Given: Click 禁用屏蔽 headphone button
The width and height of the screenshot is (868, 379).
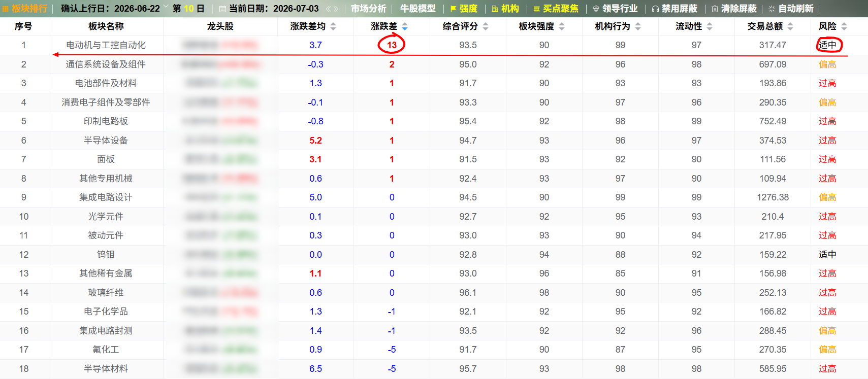Looking at the screenshot, I should pyautogui.click(x=674, y=9).
